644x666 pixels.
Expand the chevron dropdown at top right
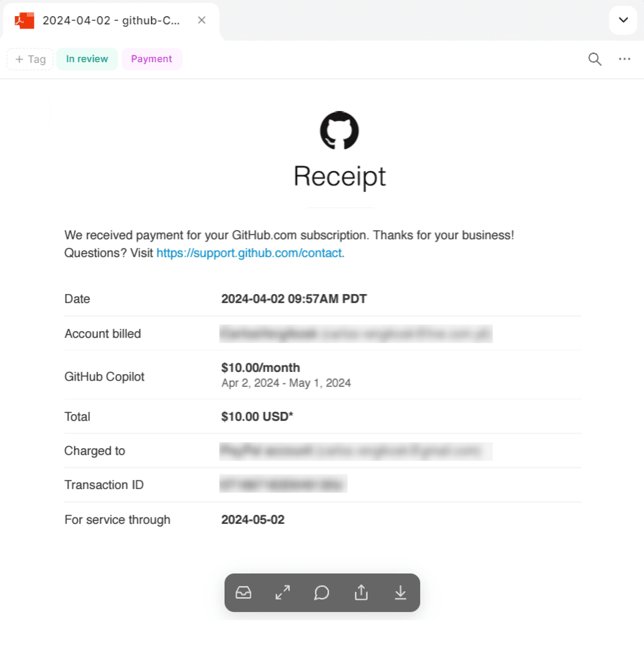(x=623, y=20)
